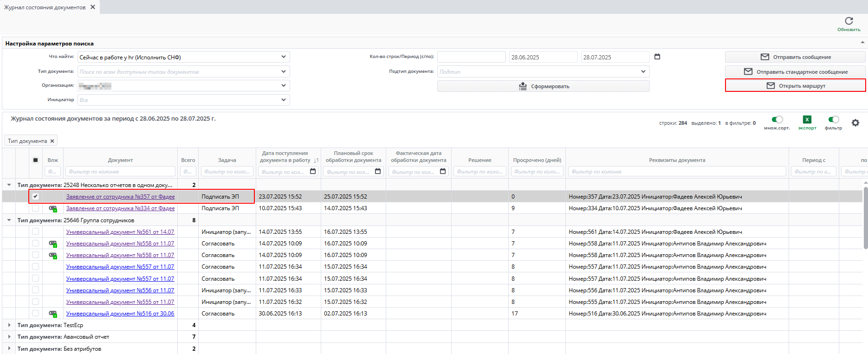Click the Реквизиты документа column header
Viewport: 868px width, 354px height.
(x=677, y=160)
